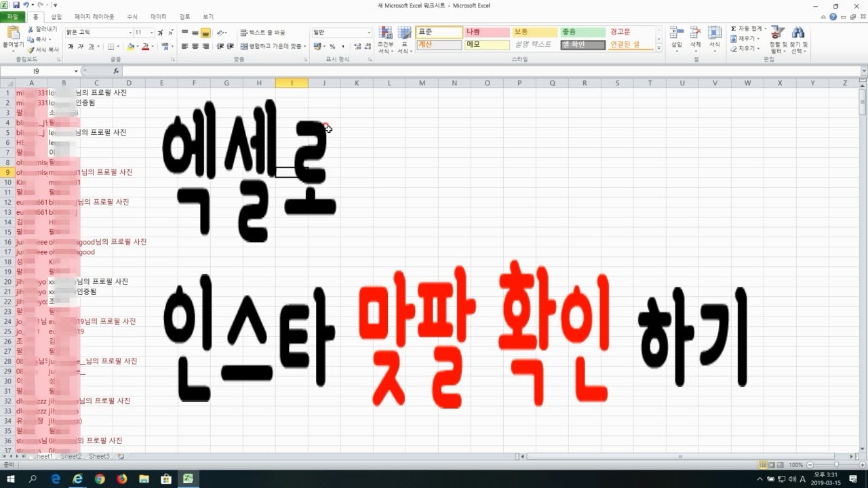868x488 pixels.
Task: Open Find and Select (찾기 및 선택)
Action: point(798,40)
